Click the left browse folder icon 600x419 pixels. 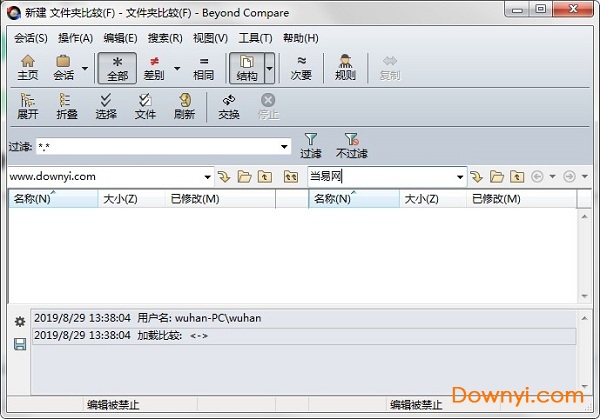point(245,177)
